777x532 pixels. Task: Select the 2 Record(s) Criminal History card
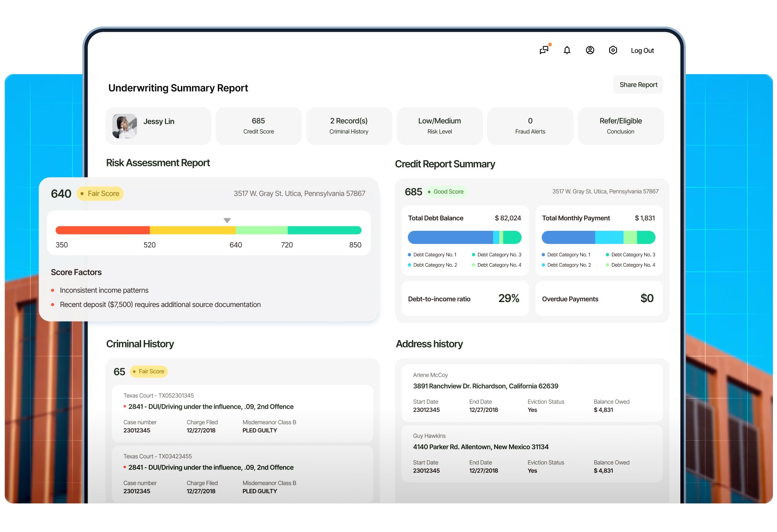click(349, 126)
